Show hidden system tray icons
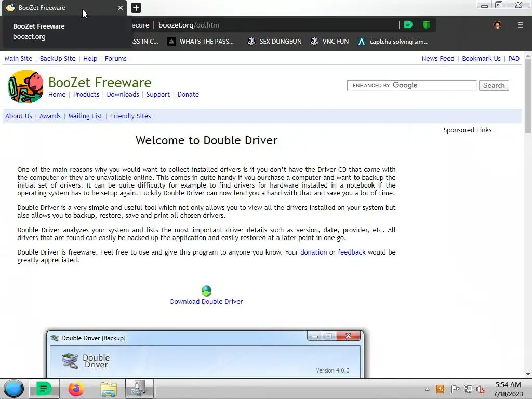Viewport: 532px width, 399px height. tap(427, 389)
